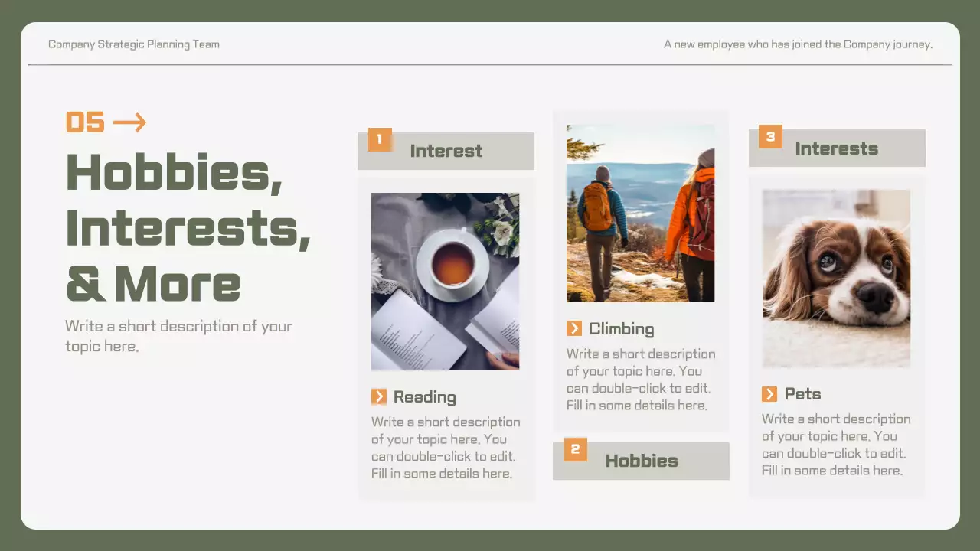Click the orange number 2 badge
This screenshot has width=980, height=551.
tap(575, 449)
